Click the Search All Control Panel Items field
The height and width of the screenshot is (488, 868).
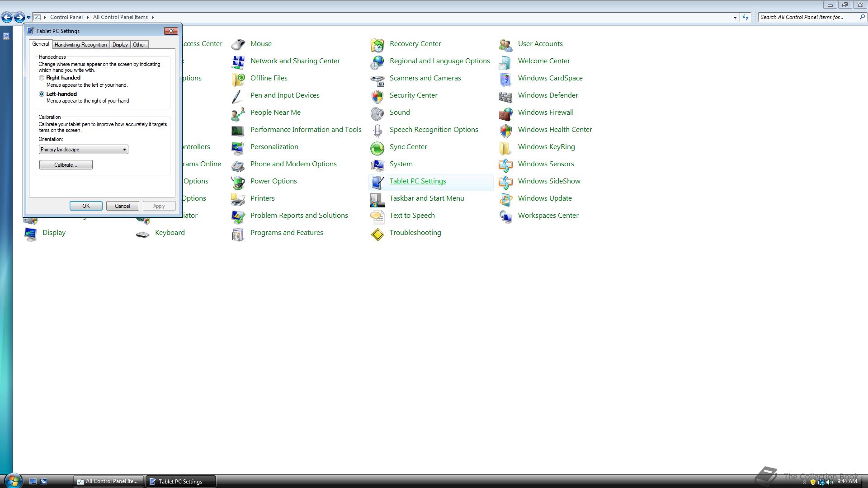(808, 17)
